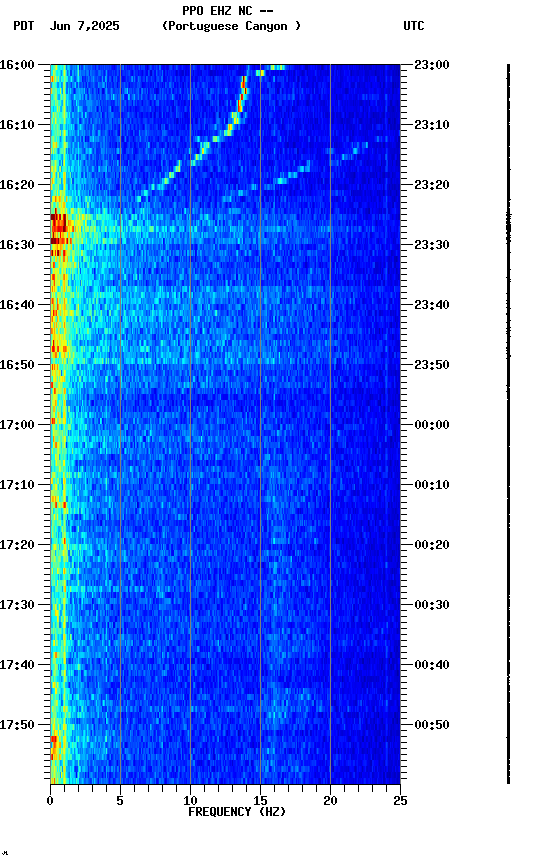Click the '16:40' PDT time label
The image size is (552, 864).
(17, 305)
